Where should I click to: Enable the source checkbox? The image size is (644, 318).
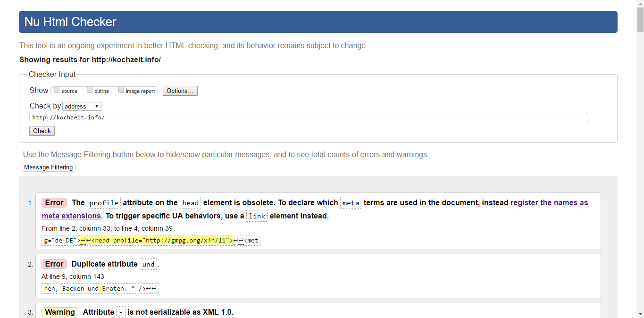point(57,90)
